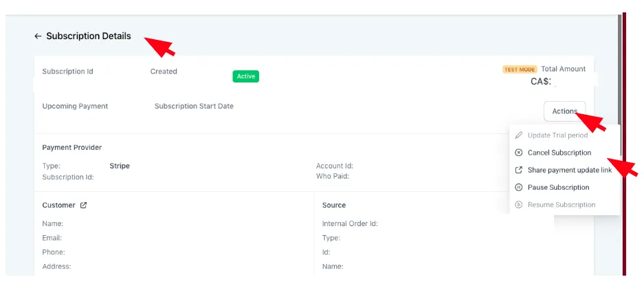
Task: Click the Pause Subscription pause icon
Action: tap(519, 188)
